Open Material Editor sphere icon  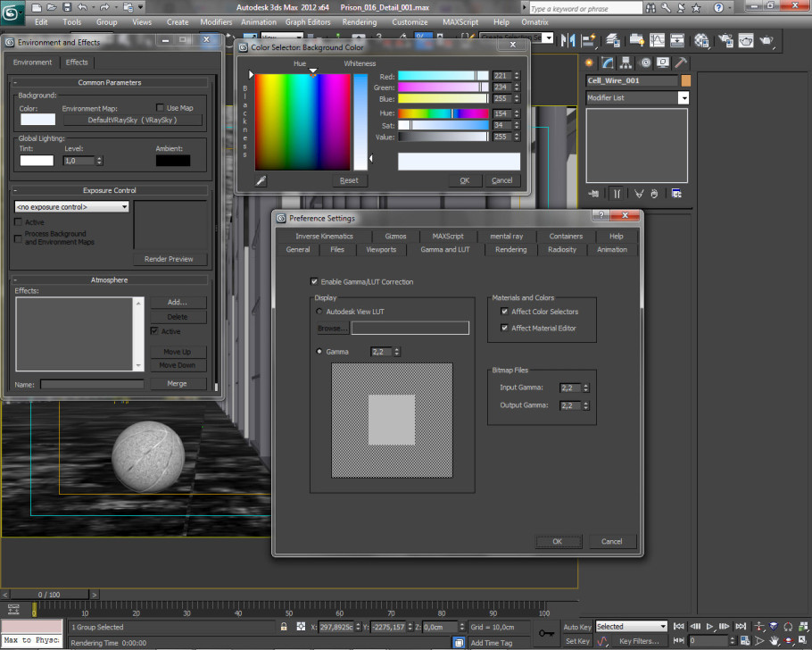coord(701,40)
